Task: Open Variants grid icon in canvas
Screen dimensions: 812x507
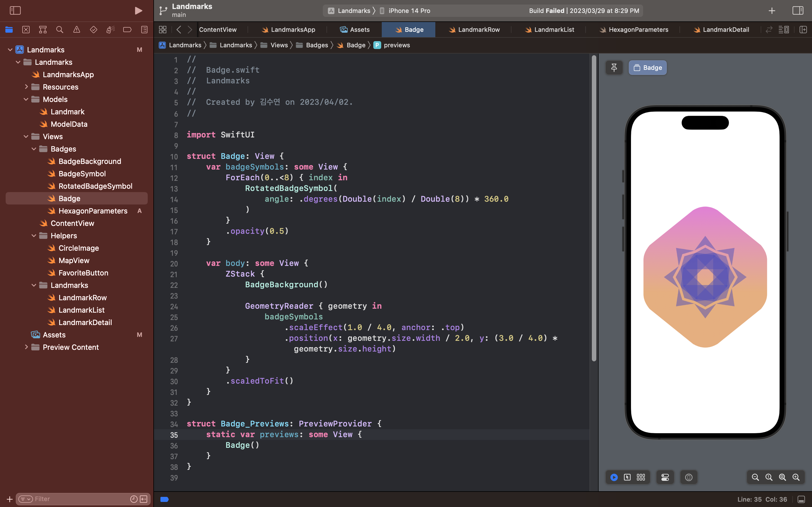Action: (641, 477)
